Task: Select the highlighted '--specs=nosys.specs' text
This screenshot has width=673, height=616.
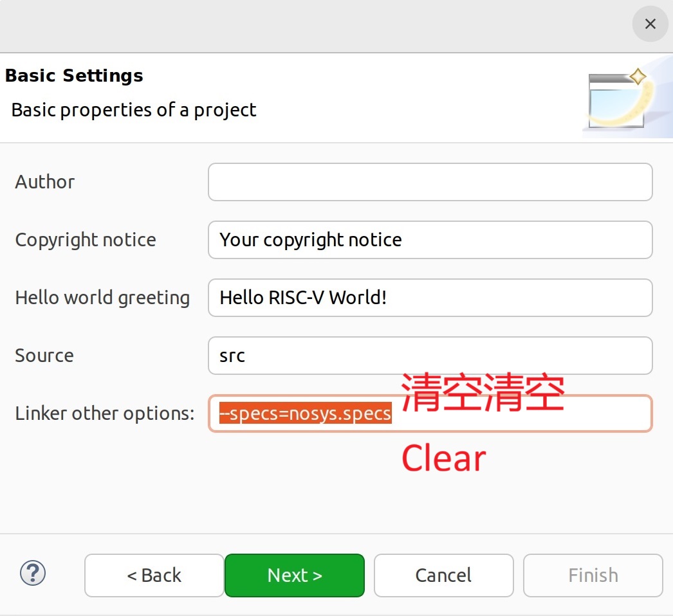Action: click(304, 414)
